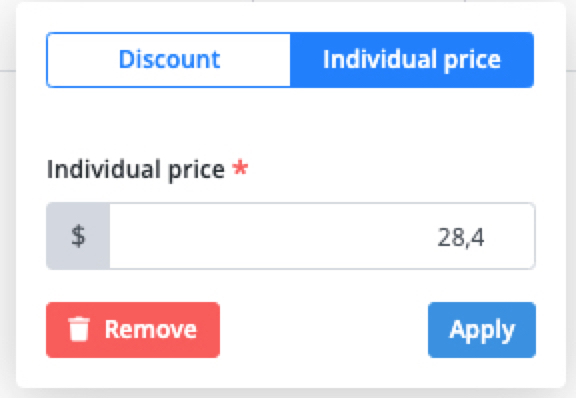Click the word Remove on red button
This screenshot has height=398, width=576.
click(x=151, y=329)
